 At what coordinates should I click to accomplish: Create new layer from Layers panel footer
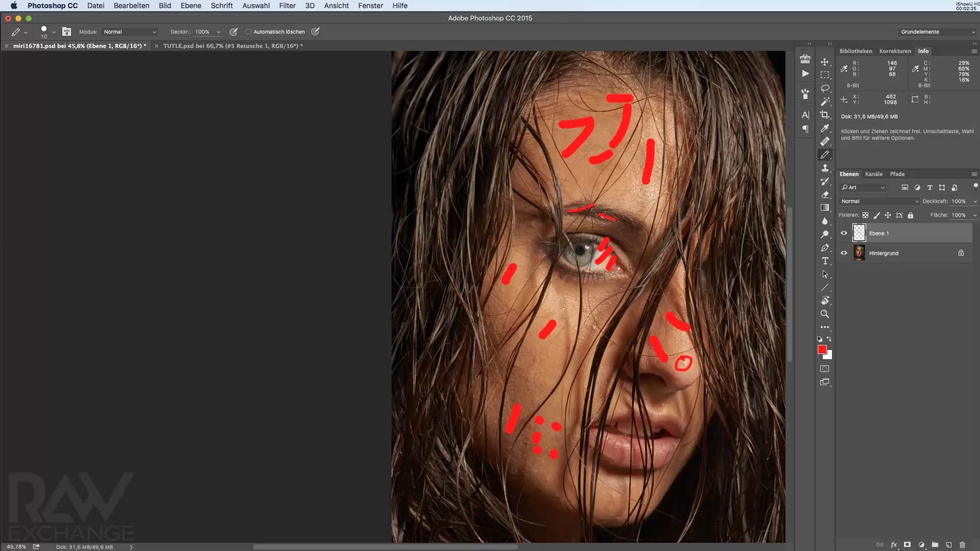(x=948, y=545)
